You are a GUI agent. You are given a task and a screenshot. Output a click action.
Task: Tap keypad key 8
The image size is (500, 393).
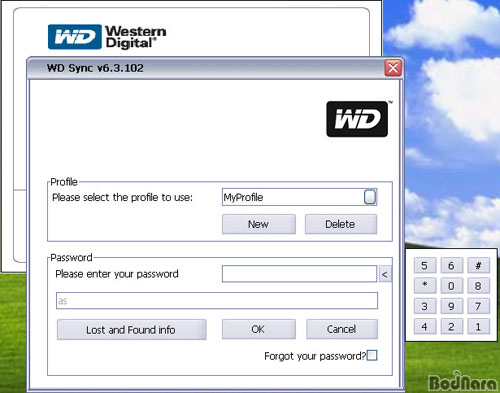point(478,285)
